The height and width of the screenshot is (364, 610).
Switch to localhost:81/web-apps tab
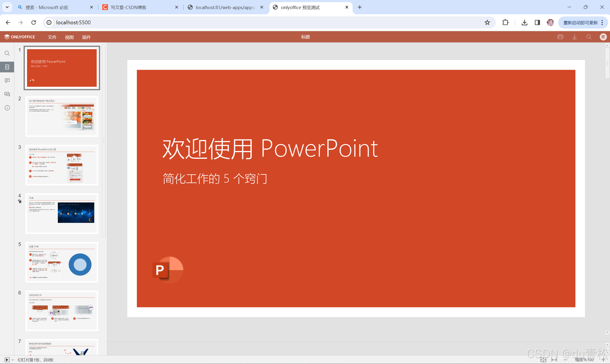coord(226,7)
